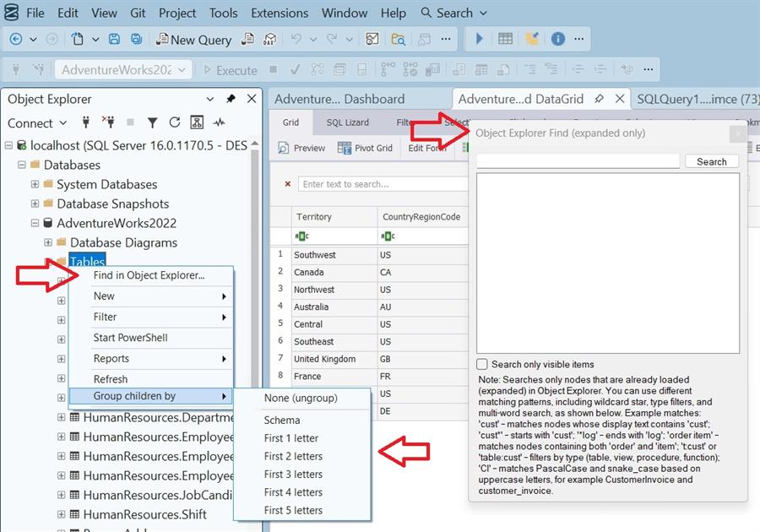Click the Database Engine Query icon beside New Query
Viewport: 760px width, 532px height.
[247, 39]
